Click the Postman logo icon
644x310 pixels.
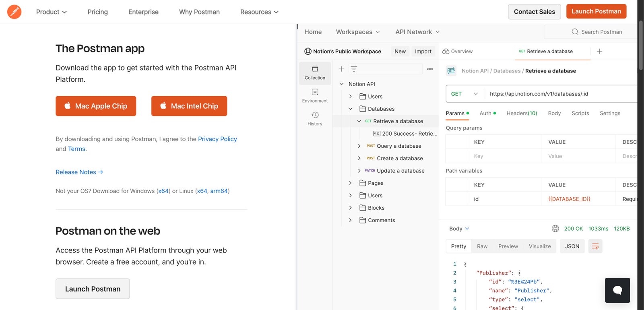(14, 12)
